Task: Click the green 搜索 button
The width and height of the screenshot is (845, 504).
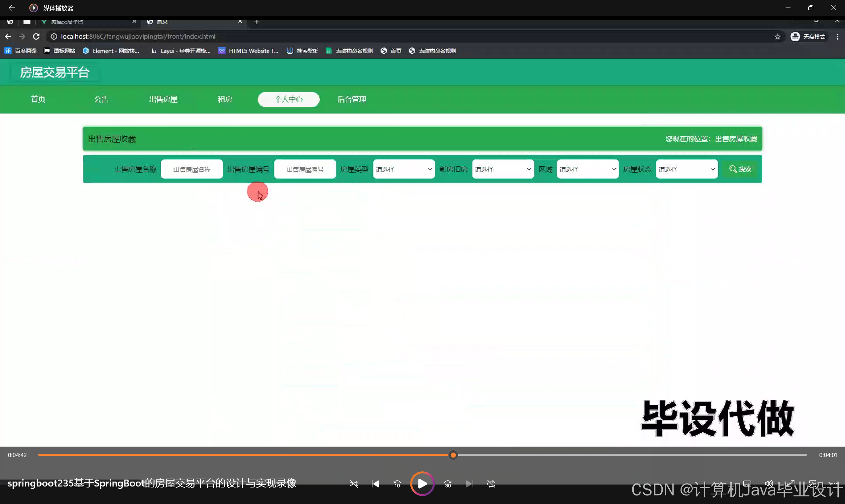Action: [x=740, y=169]
